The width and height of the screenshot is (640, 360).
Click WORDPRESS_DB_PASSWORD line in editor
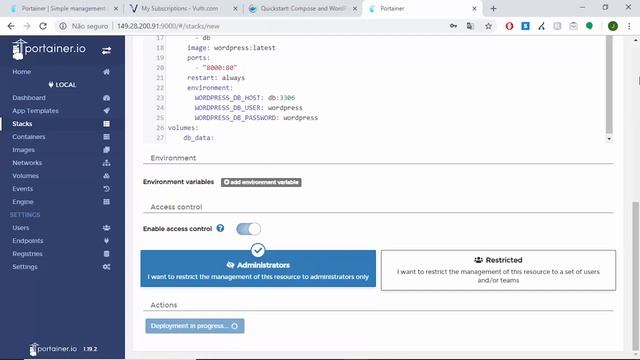coord(256,118)
